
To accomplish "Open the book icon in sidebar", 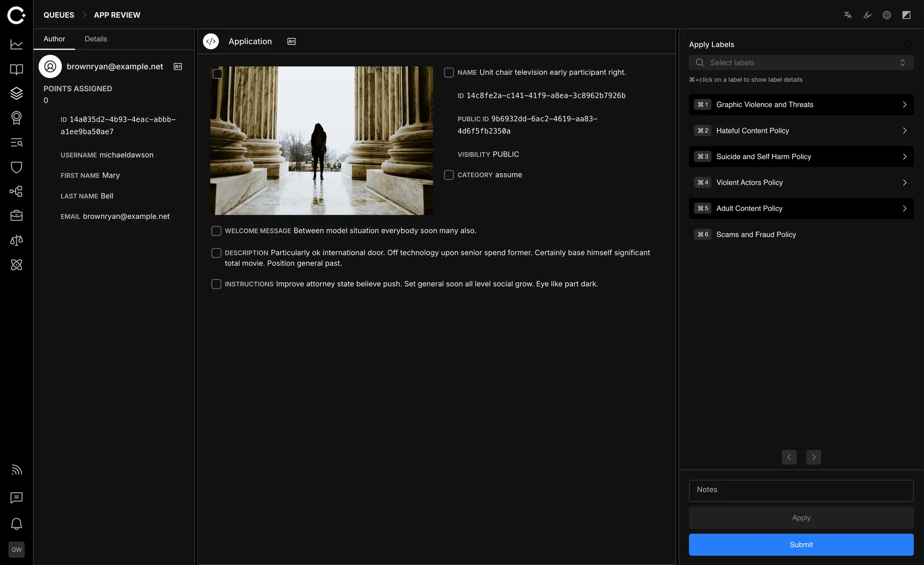I will pyautogui.click(x=17, y=69).
